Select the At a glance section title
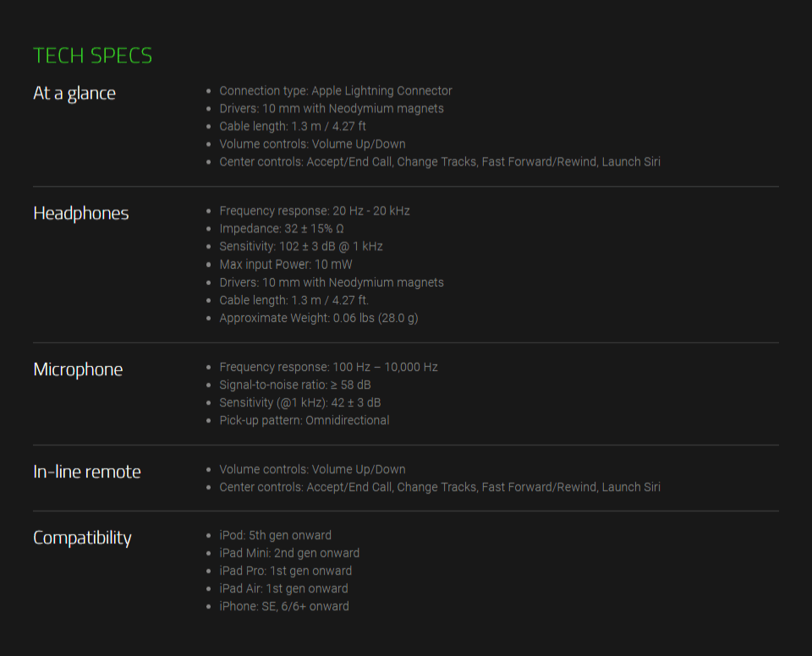Screen dimensions: 812x656 click(74, 93)
